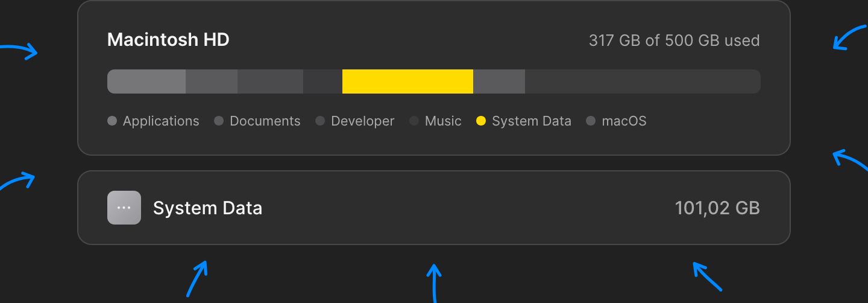This screenshot has height=303, width=868.
Task: Click the Developer legend dot
Action: click(x=320, y=121)
